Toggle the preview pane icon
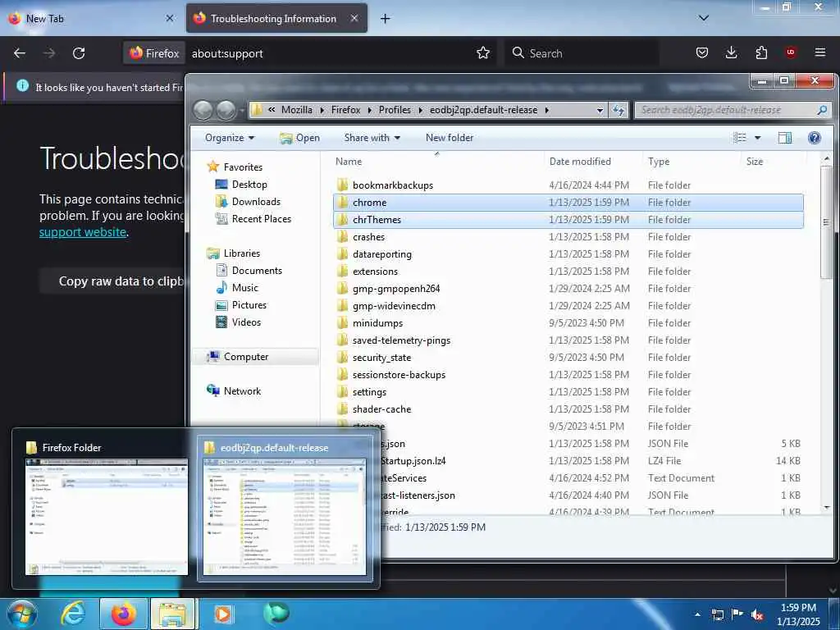The image size is (840, 630). point(785,138)
